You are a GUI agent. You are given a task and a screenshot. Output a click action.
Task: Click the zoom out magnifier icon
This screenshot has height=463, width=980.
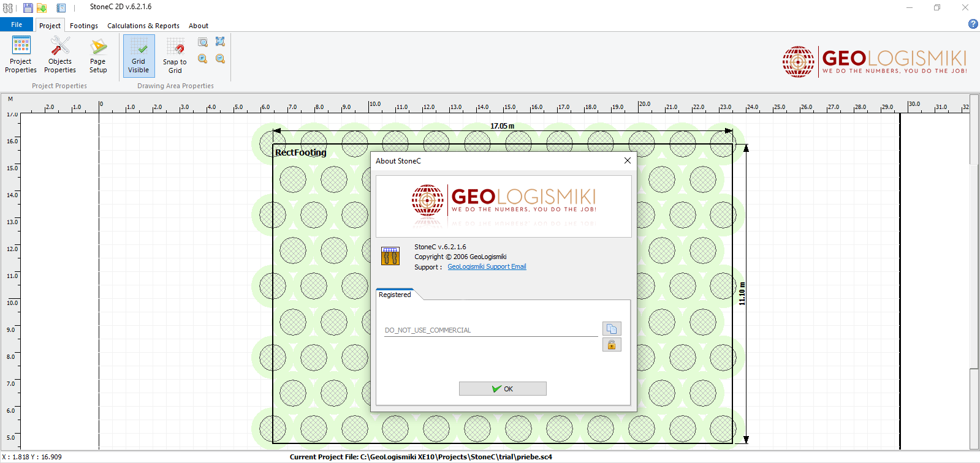point(220,59)
